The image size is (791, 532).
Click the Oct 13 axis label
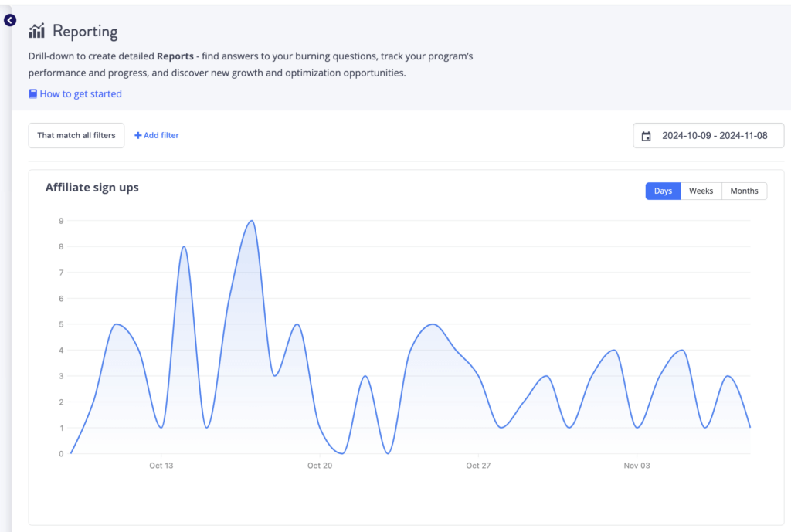pyautogui.click(x=161, y=465)
